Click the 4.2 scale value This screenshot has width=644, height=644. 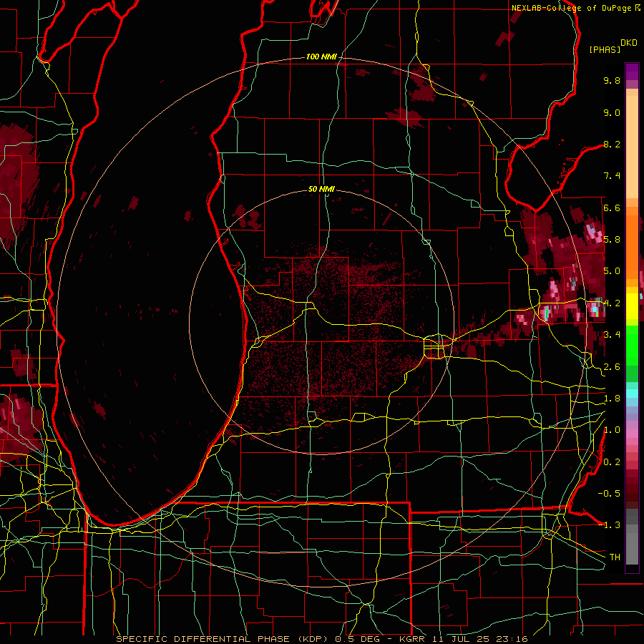[x=612, y=303]
